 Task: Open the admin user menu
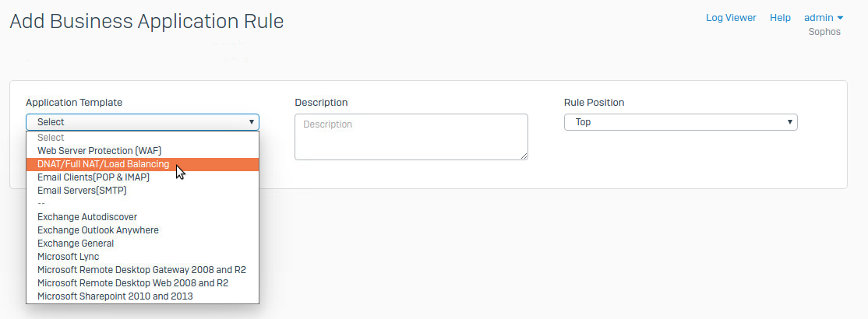click(x=824, y=18)
